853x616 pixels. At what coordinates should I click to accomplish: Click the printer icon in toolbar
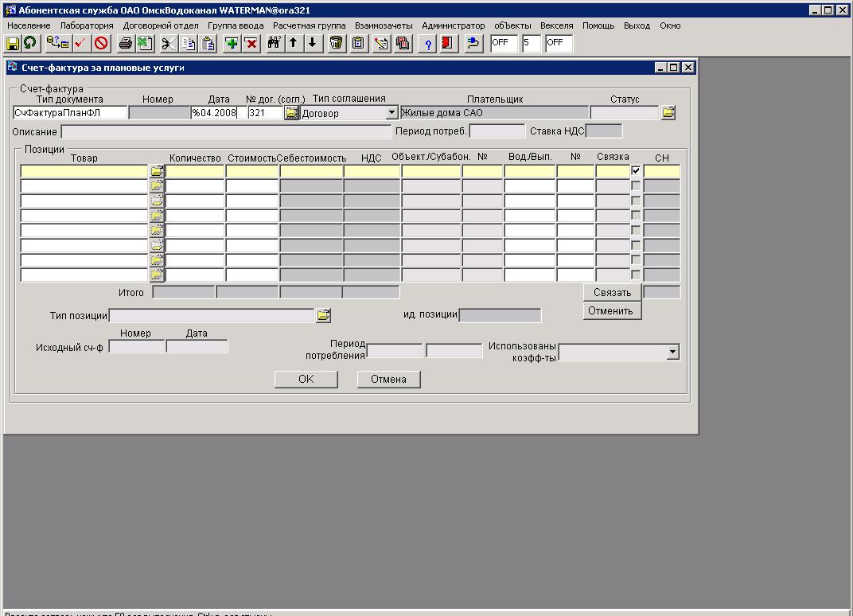tap(125, 43)
